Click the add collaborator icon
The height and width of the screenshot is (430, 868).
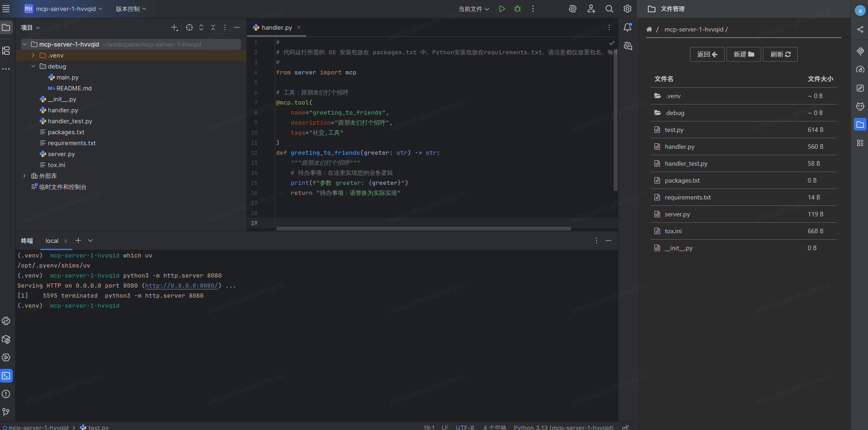point(591,9)
